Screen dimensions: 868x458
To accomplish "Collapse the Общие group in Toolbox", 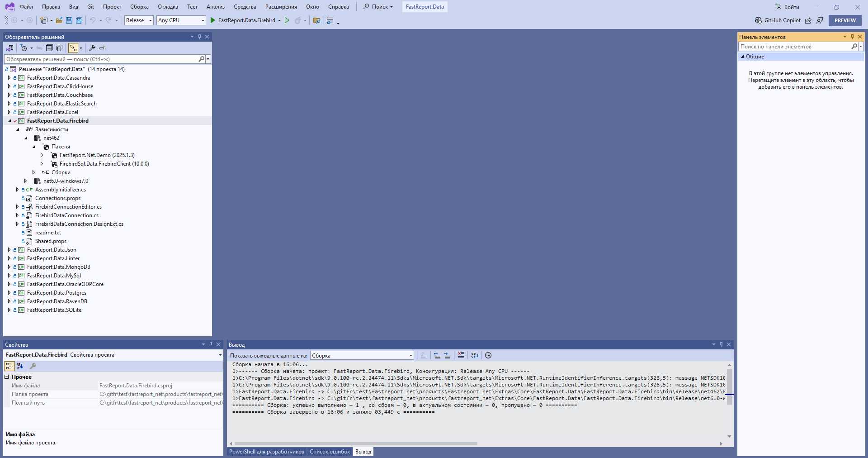I will click(742, 57).
